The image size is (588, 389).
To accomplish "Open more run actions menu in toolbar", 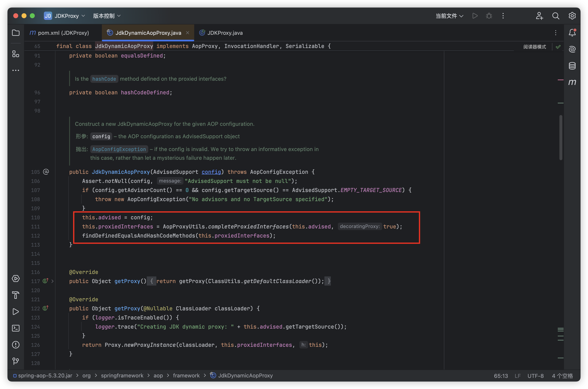I will point(503,16).
